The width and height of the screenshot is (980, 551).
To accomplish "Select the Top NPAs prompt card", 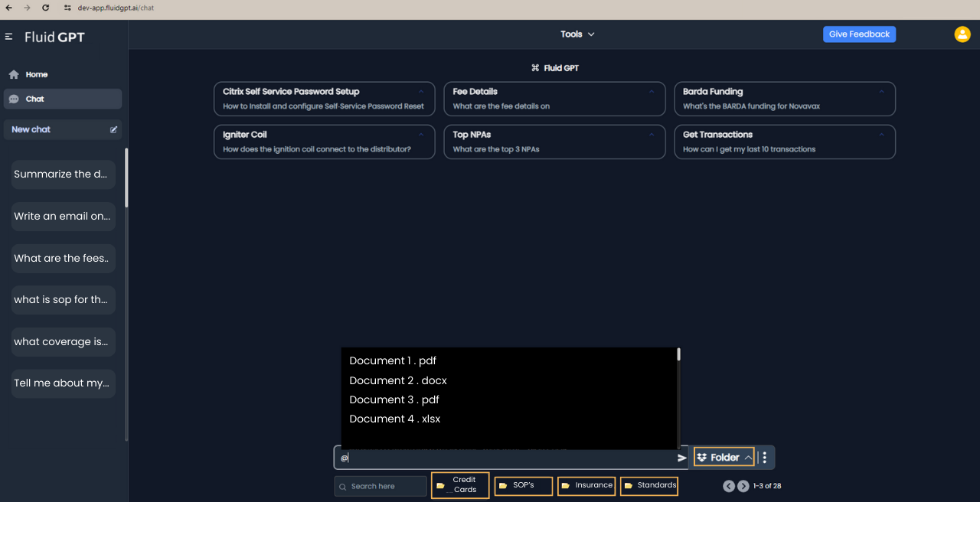I will 554,142.
